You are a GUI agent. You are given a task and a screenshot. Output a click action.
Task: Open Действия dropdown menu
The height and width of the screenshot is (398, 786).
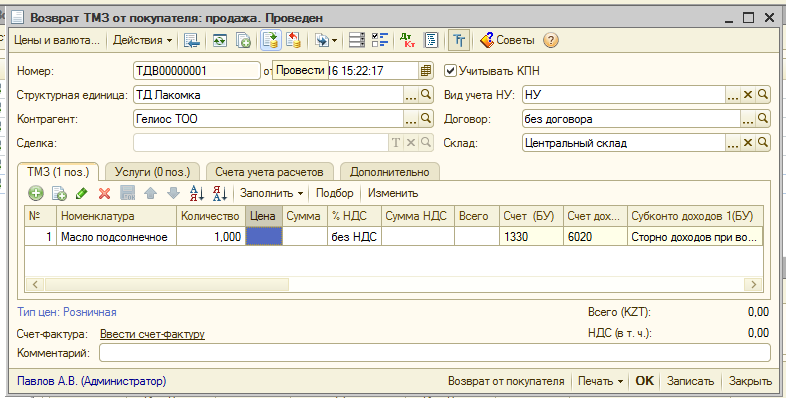click(x=142, y=40)
